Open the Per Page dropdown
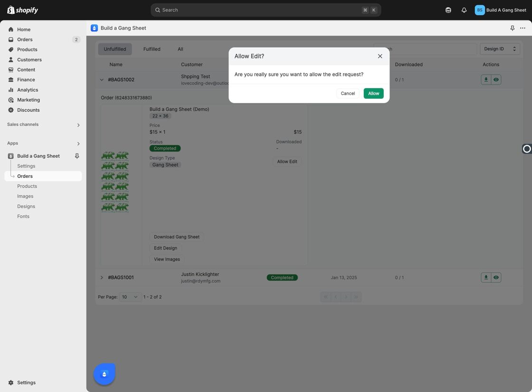This screenshot has height=392, width=532. [130, 297]
